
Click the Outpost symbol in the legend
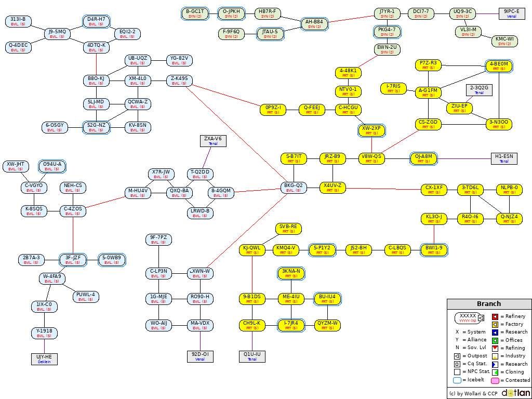(457, 356)
